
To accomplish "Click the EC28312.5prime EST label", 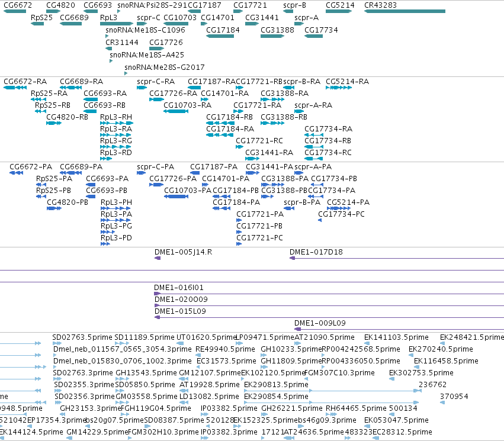I will tap(402, 432).
